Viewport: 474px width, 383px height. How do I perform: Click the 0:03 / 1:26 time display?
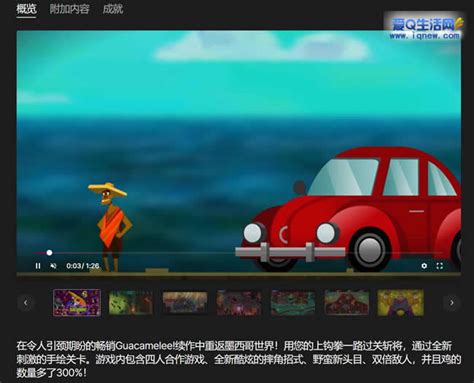pos(83,266)
